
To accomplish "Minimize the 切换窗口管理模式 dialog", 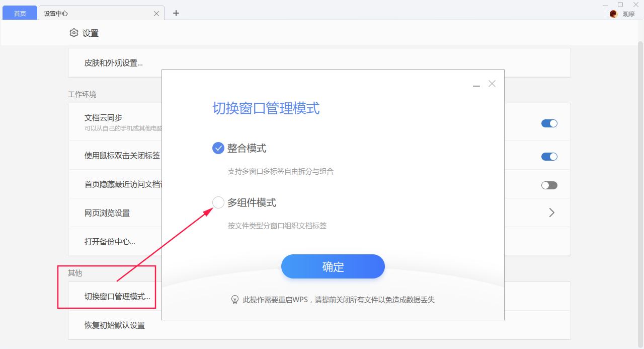I will [x=476, y=84].
